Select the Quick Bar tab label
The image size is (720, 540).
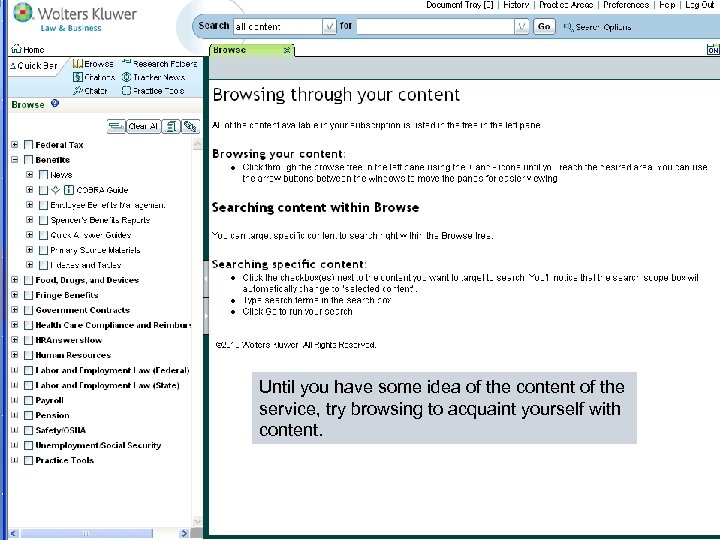pyautogui.click(x=38, y=66)
